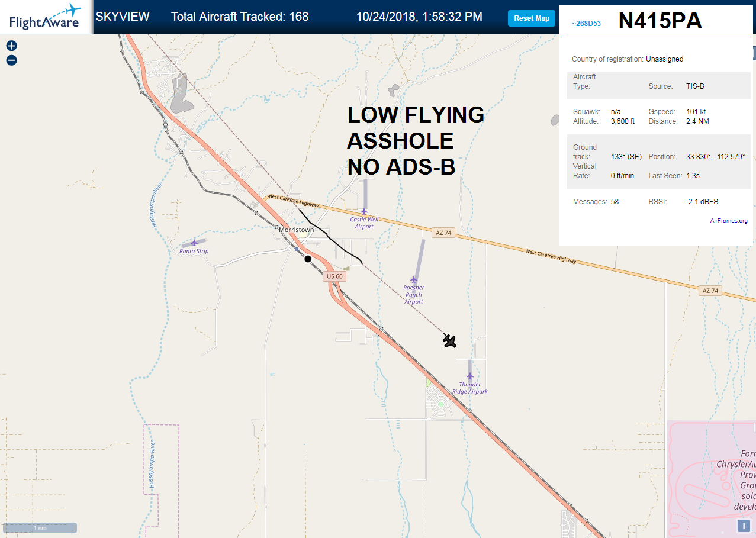Screen dimensions: 756x538
Task: Open the map info button
Action: (x=743, y=526)
